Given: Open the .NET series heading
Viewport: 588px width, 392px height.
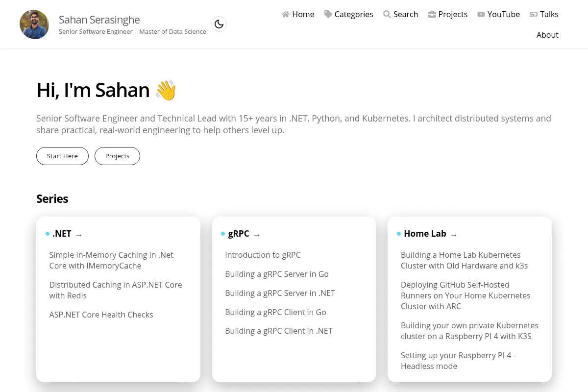Looking at the screenshot, I should tap(62, 234).
